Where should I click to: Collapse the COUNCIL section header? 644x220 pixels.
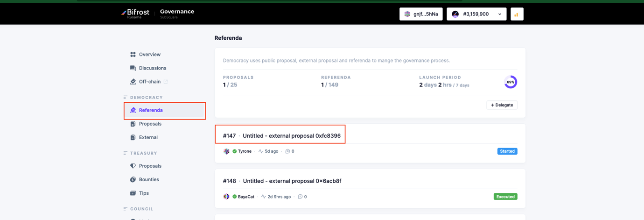[x=139, y=209]
